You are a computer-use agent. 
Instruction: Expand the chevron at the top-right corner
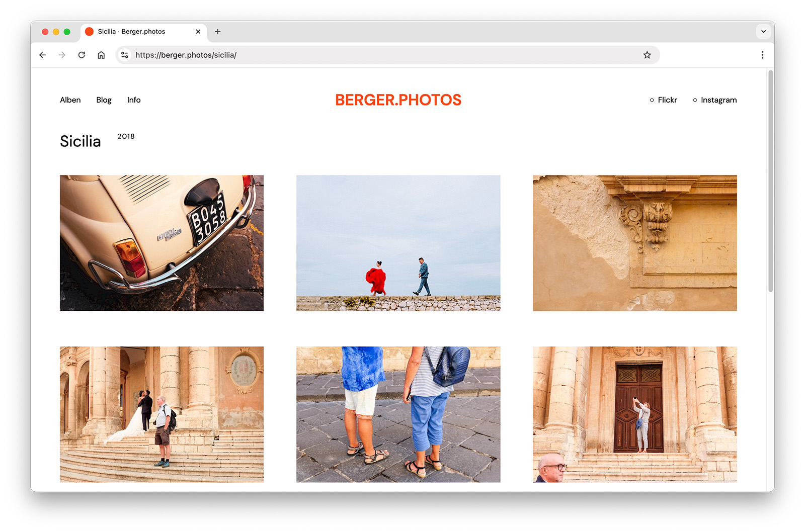764,32
